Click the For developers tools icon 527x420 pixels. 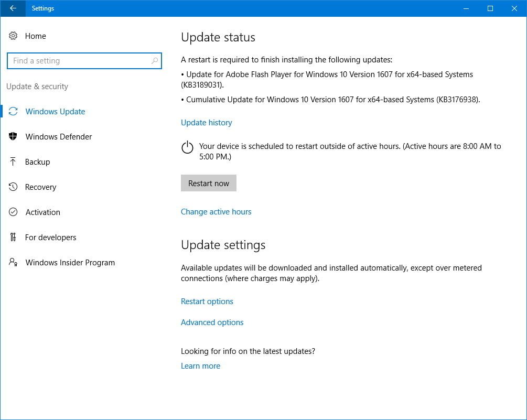tap(13, 238)
